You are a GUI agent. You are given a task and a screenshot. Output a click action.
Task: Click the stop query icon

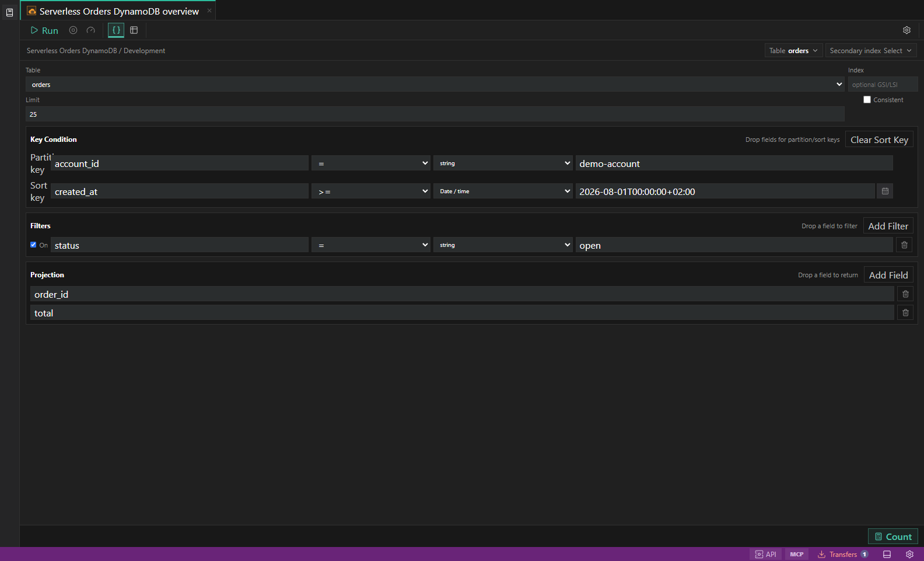point(73,30)
